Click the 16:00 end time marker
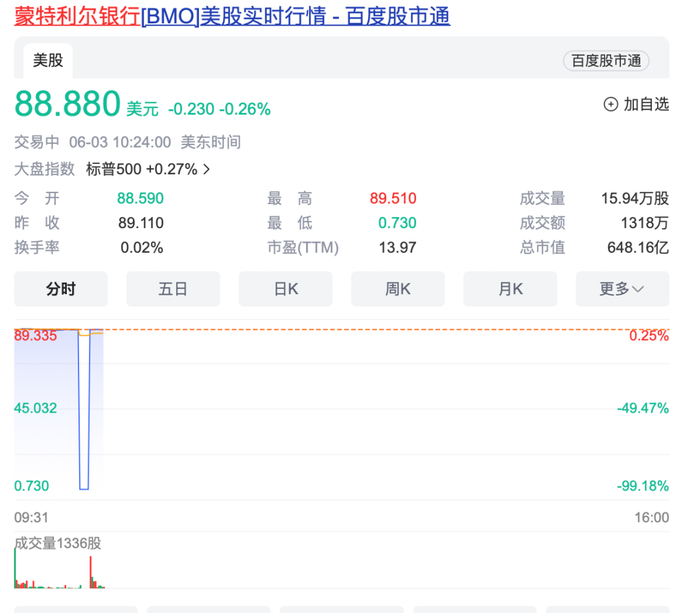 [x=651, y=517]
